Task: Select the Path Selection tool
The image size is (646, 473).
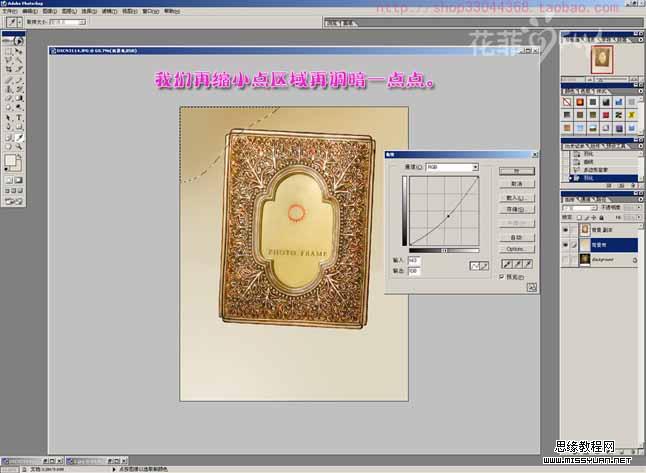Action: tap(8, 118)
